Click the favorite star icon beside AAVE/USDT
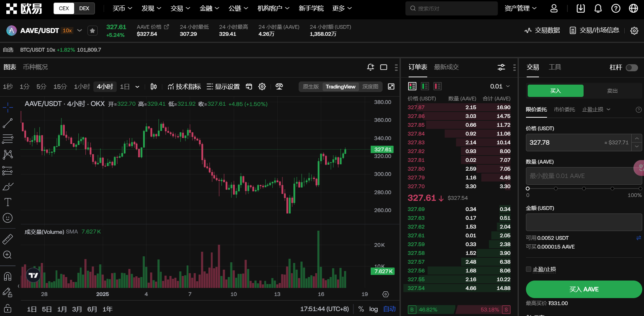 pyautogui.click(x=92, y=31)
